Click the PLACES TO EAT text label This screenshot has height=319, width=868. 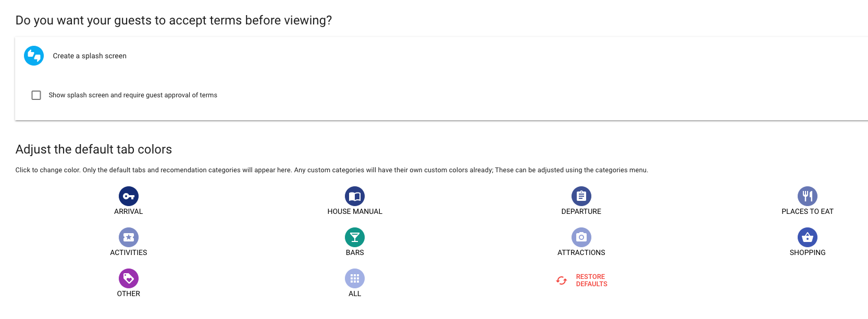pos(807,211)
